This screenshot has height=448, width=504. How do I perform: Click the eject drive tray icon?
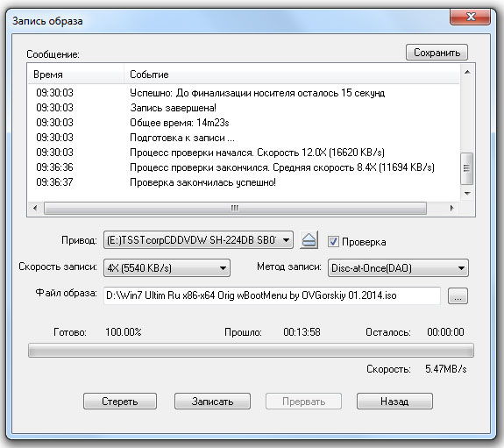[309, 240]
